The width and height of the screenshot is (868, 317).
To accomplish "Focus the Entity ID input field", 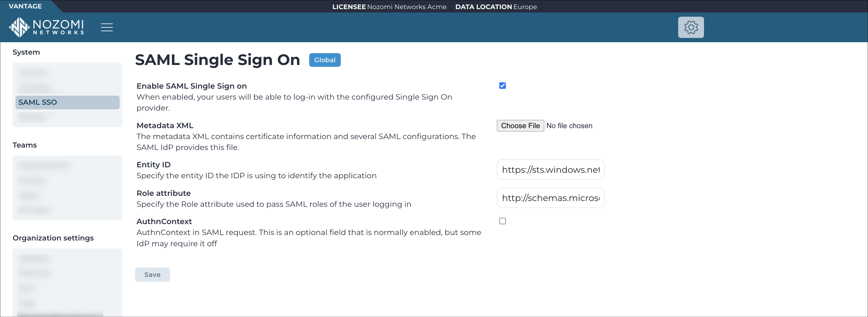I will [x=551, y=169].
